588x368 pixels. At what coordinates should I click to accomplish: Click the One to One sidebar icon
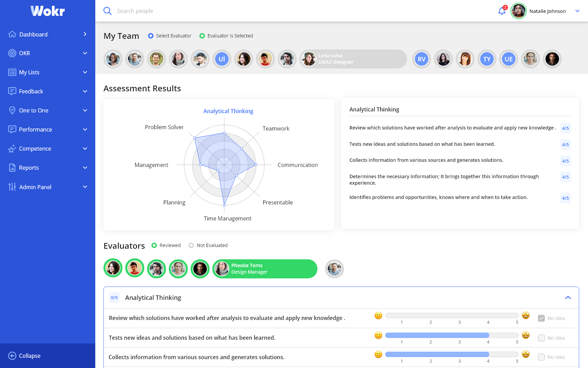click(x=12, y=110)
